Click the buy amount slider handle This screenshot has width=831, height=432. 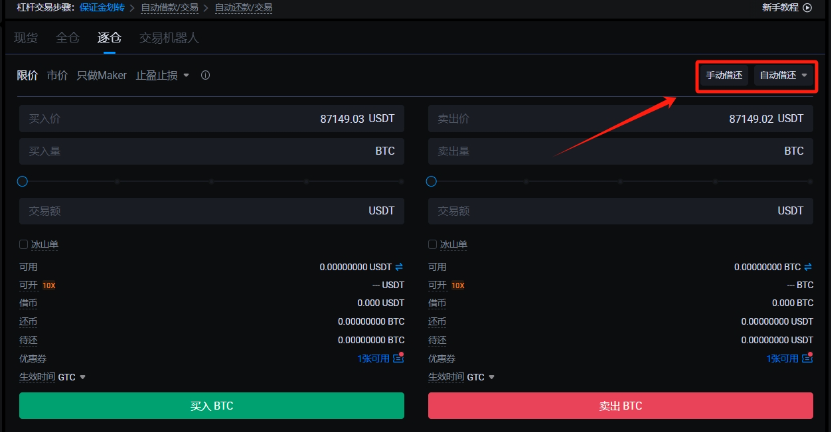22,181
